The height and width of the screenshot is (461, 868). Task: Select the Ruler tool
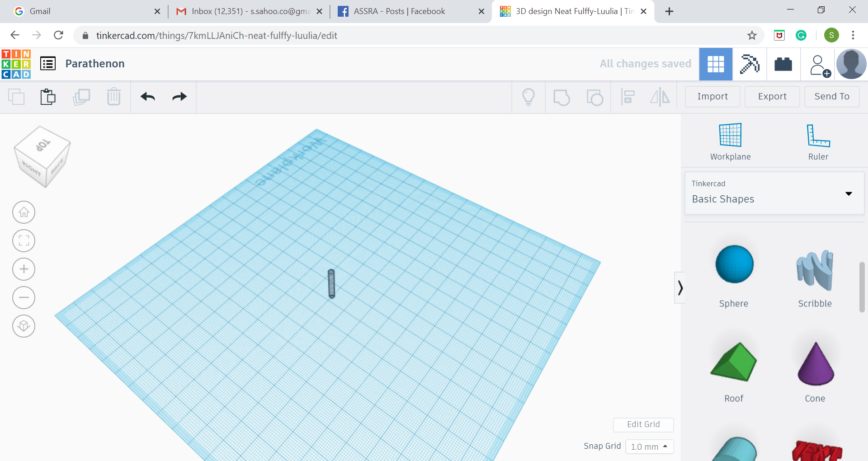click(818, 142)
